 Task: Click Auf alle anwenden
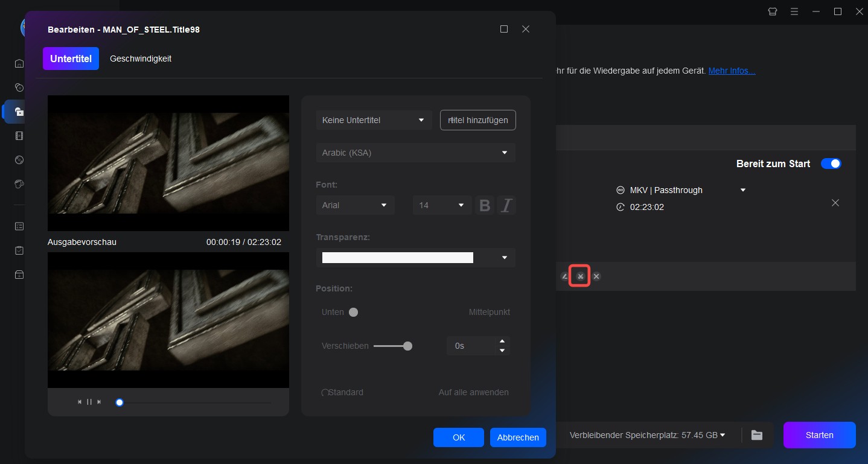tap(474, 392)
